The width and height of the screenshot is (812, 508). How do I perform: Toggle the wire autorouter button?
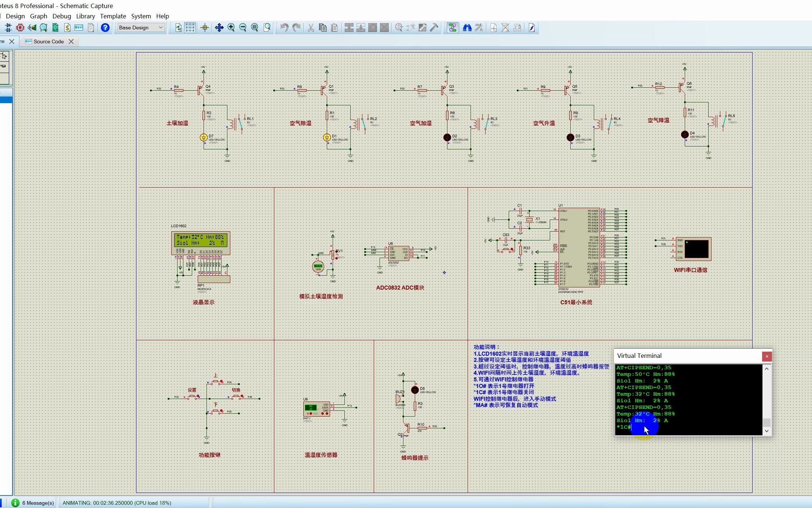pos(452,28)
